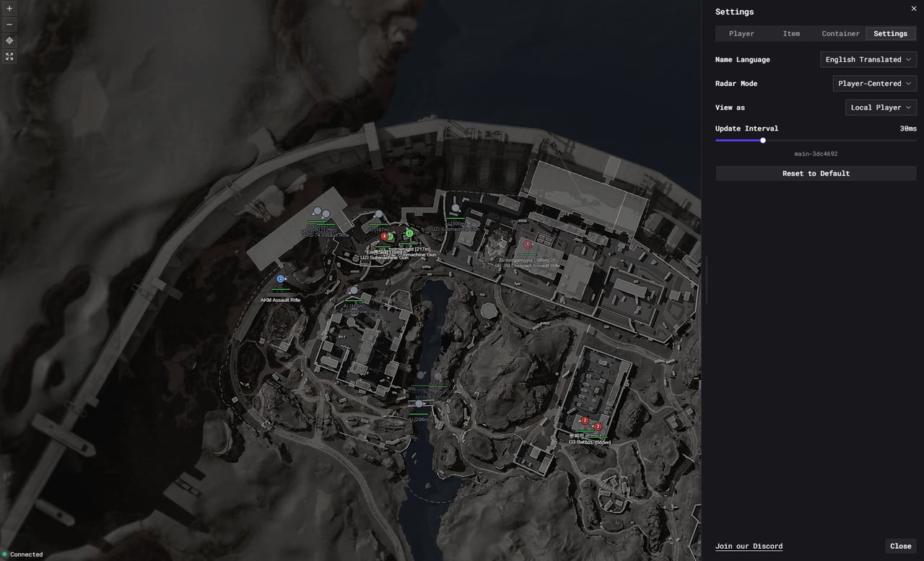Close the Settings panel with the X
Image resolution: width=924 pixels, height=561 pixels.
tap(914, 9)
